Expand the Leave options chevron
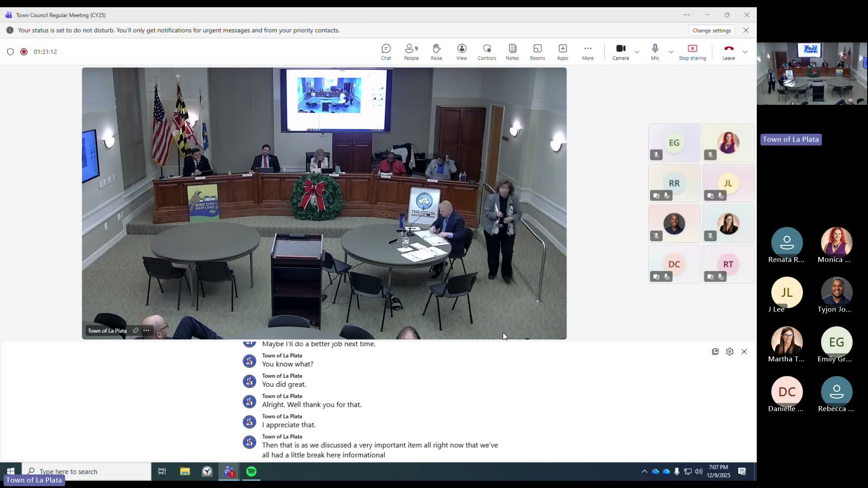The height and width of the screenshot is (488, 868). (x=745, y=52)
